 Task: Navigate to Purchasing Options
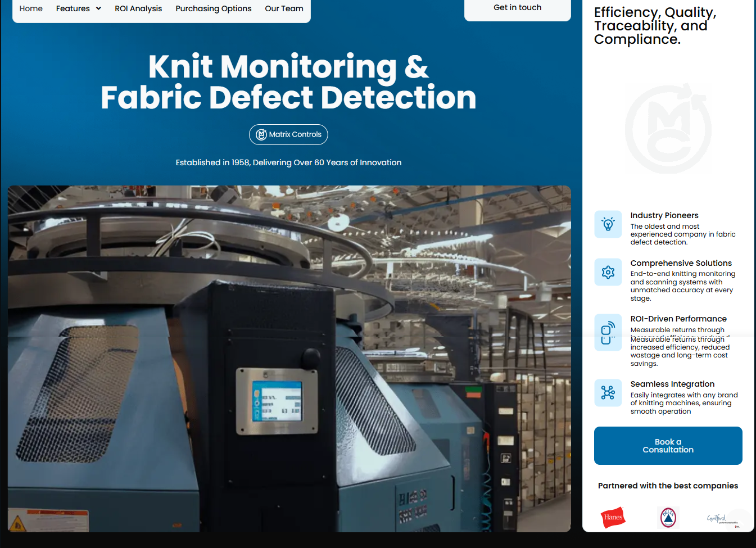click(213, 8)
